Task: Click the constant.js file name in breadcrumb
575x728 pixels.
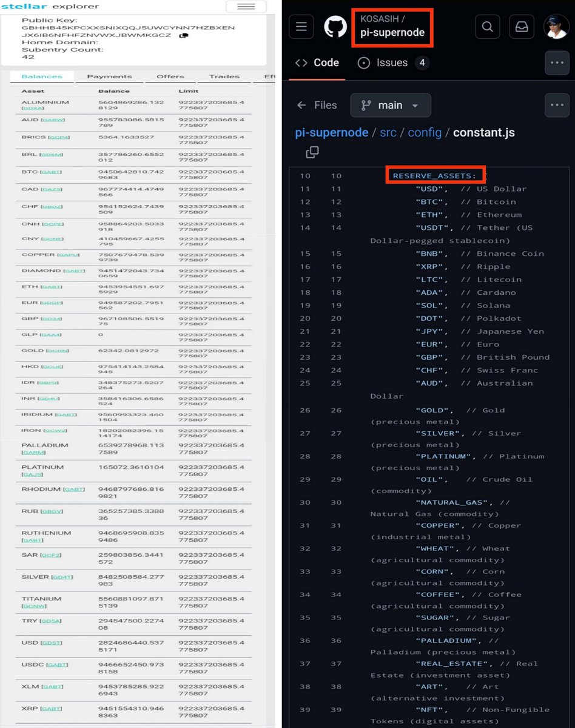Action: point(484,132)
